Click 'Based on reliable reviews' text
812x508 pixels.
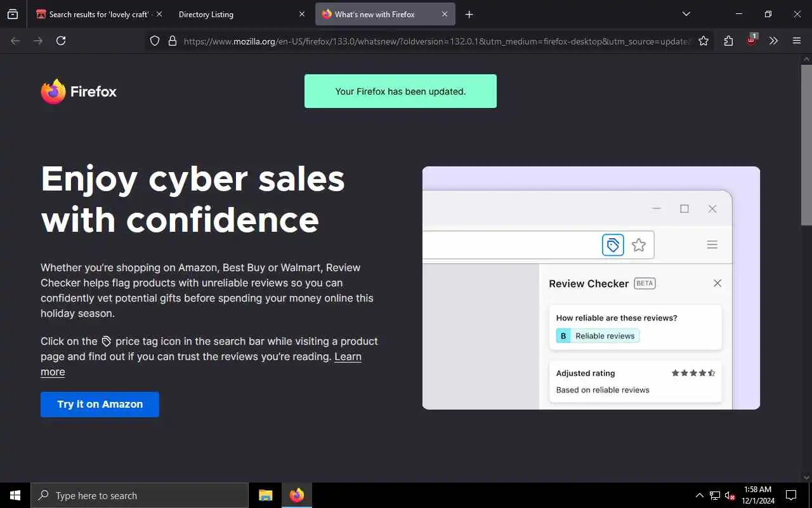pos(603,390)
